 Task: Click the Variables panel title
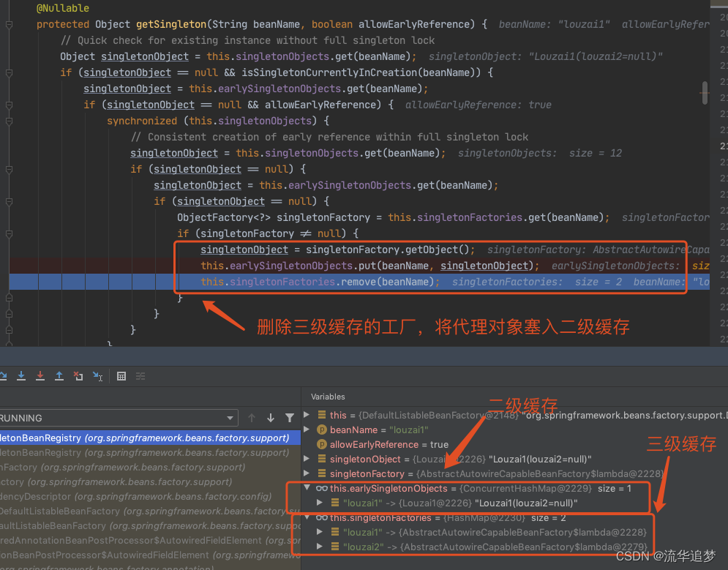point(328,397)
